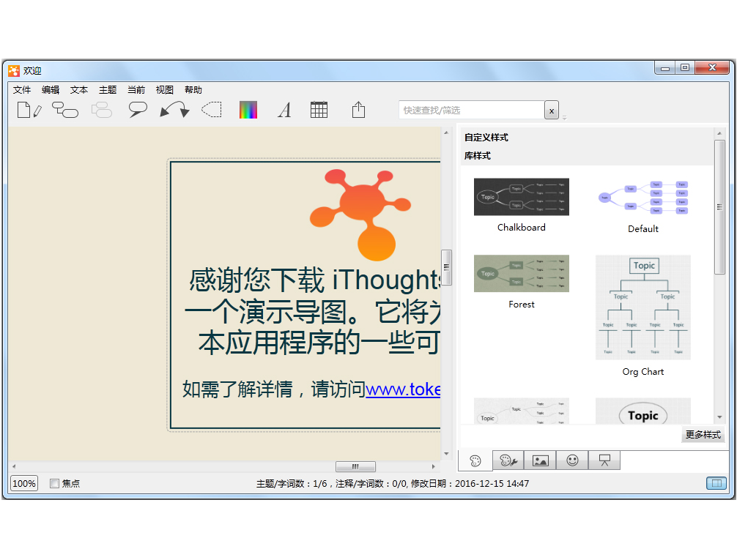Open the share/export icon

coord(358,109)
